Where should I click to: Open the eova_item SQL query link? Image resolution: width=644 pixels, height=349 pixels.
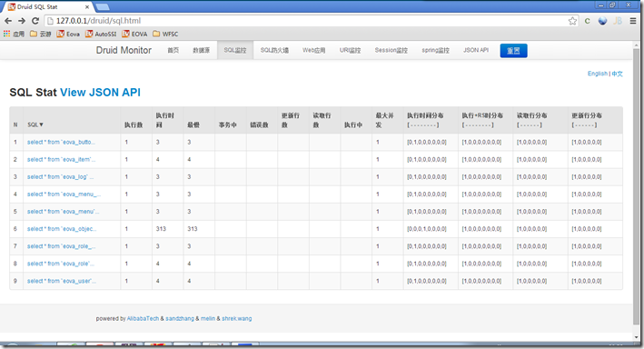point(61,159)
